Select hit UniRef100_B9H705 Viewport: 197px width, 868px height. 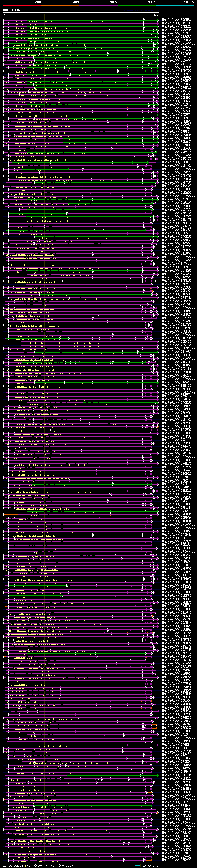tap(177, 71)
